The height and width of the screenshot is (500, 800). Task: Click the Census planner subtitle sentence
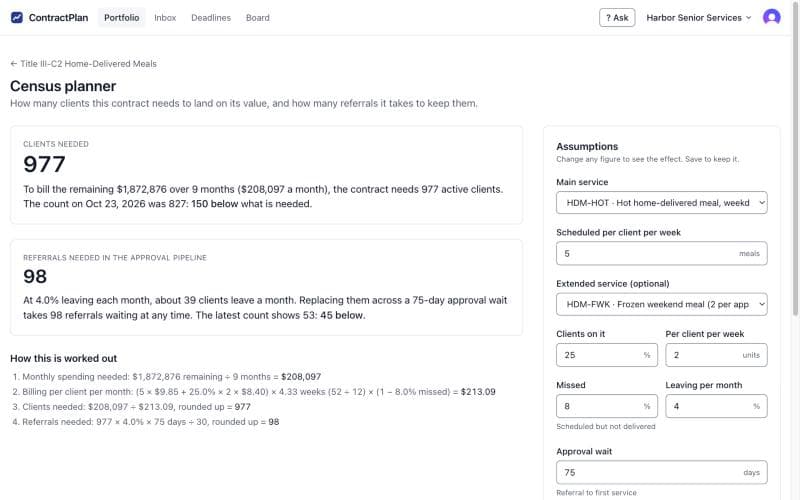244,103
